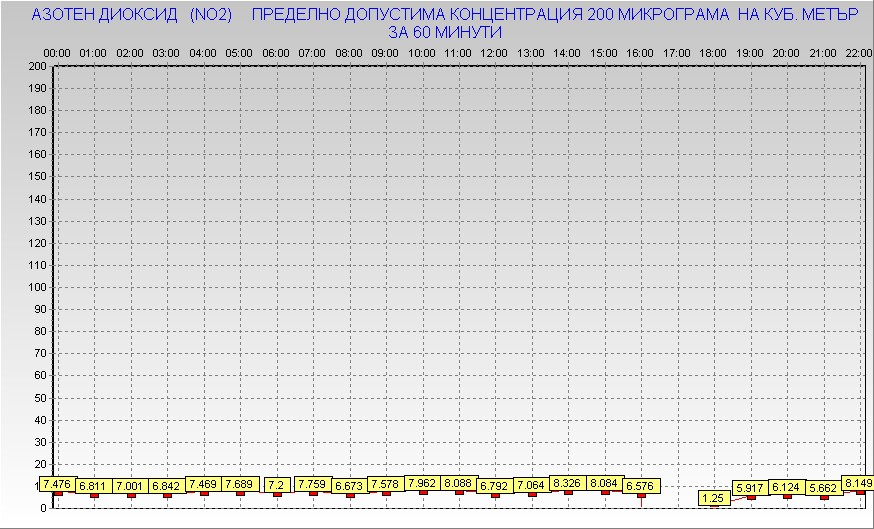Click the red data marker under 7.476
Image resolution: width=874 pixels, height=529 pixels.
point(58,493)
